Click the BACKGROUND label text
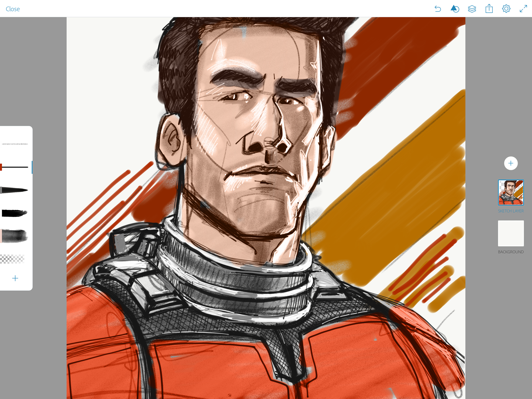 [x=511, y=252]
